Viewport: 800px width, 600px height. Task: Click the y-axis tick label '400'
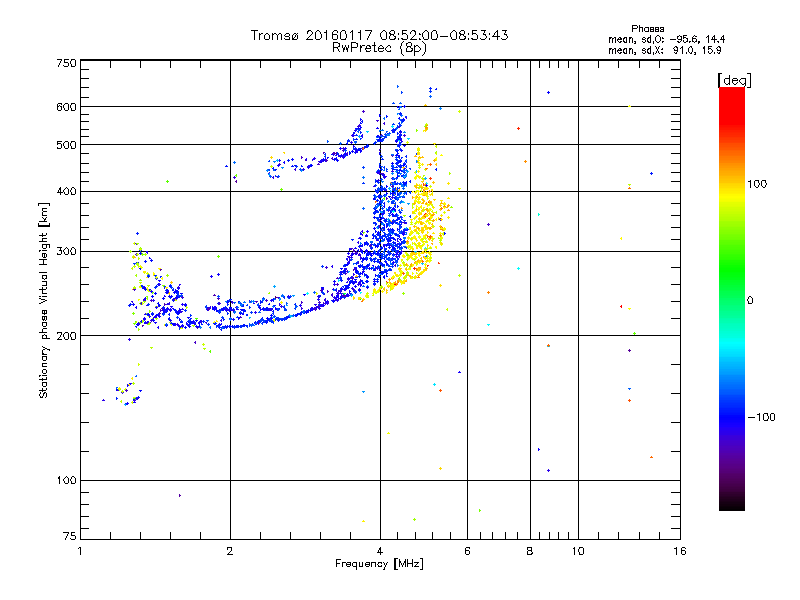click(66, 191)
